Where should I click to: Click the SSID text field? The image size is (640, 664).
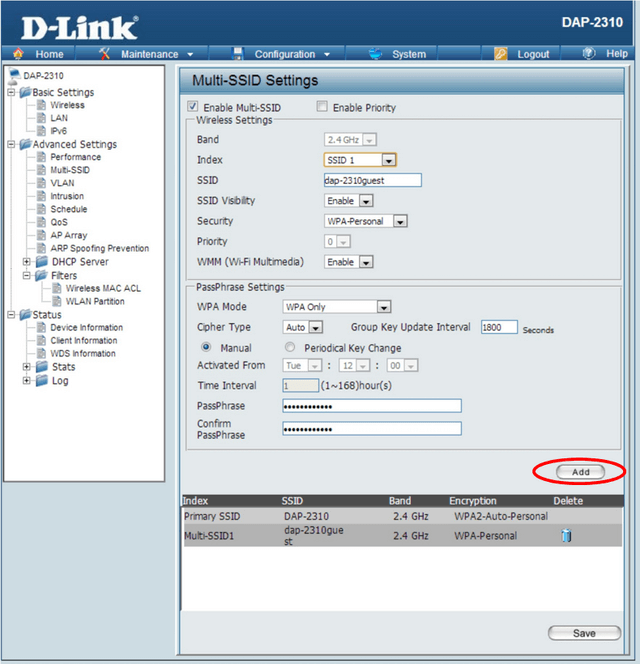tap(373, 180)
